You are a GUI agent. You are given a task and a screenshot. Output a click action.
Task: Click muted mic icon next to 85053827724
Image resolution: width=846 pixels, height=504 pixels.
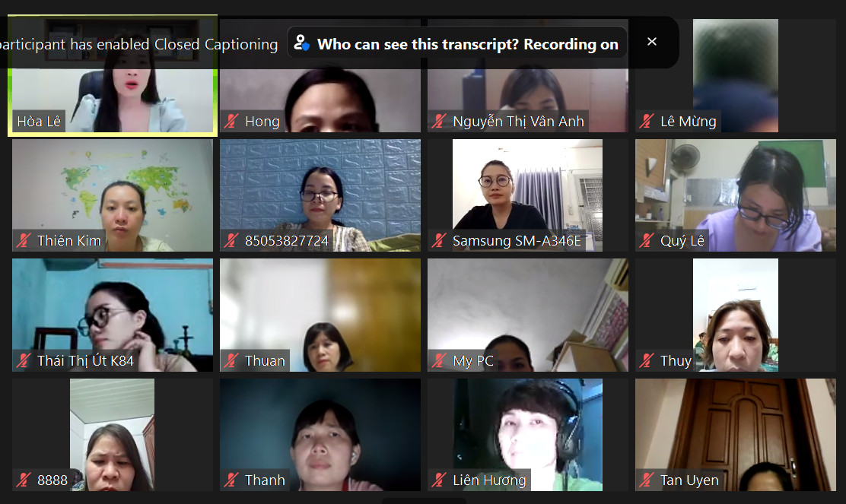pos(231,240)
